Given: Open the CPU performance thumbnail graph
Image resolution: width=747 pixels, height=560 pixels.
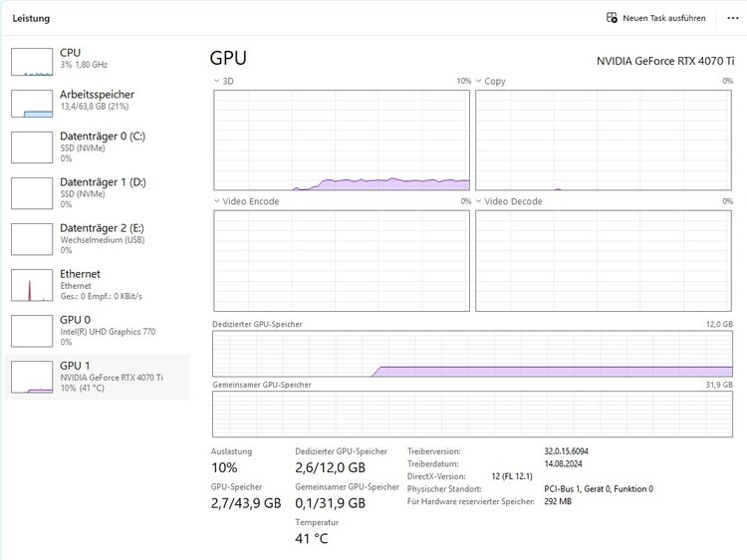Looking at the screenshot, I should click(31, 61).
